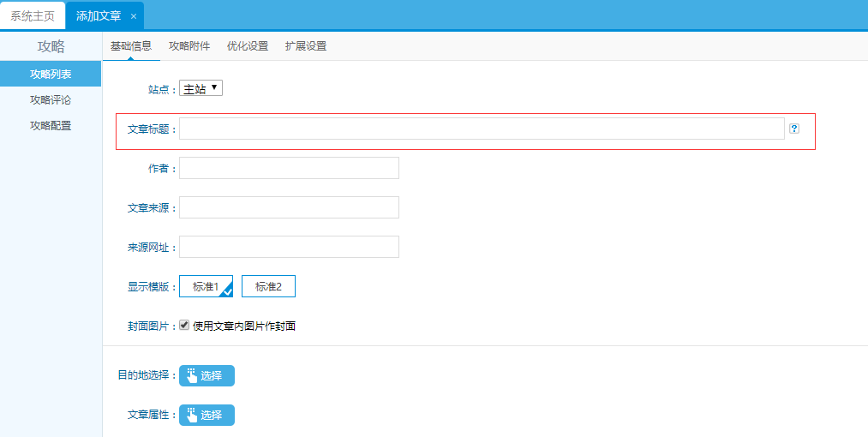Focus the 文章标题 input field
This screenshot has width=868, height=437.
481,129
